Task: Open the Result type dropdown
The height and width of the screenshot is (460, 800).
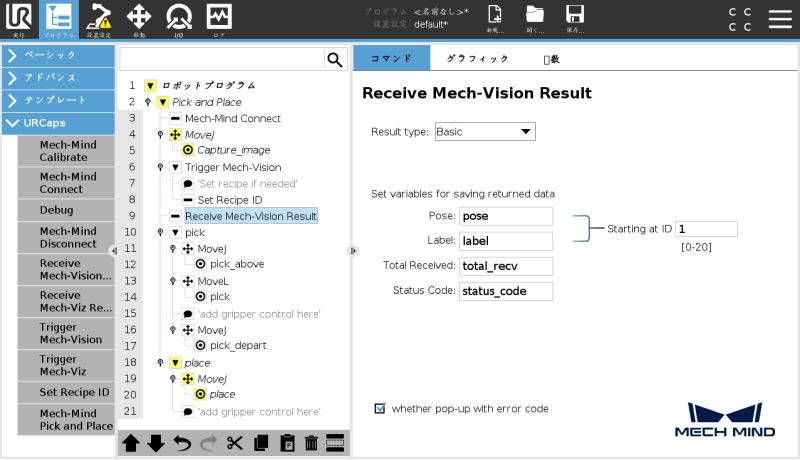Action: [x=485, y=132]
